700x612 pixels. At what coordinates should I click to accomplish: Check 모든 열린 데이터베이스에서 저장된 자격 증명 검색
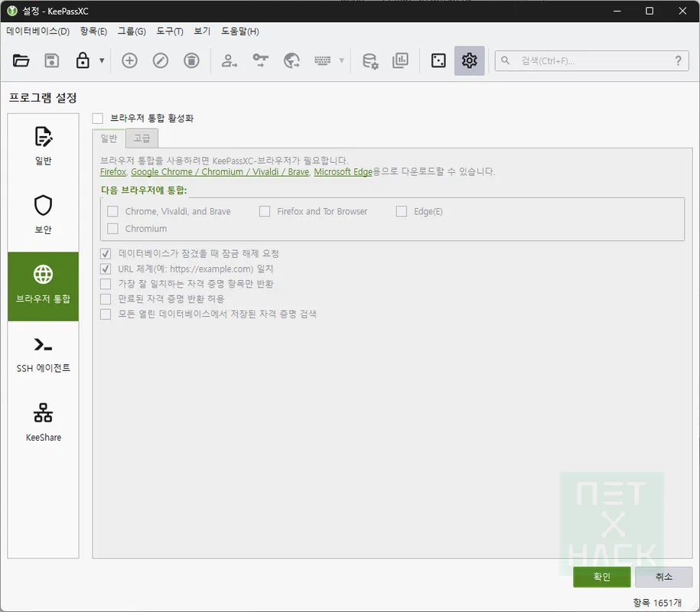[x=106, y=314]
